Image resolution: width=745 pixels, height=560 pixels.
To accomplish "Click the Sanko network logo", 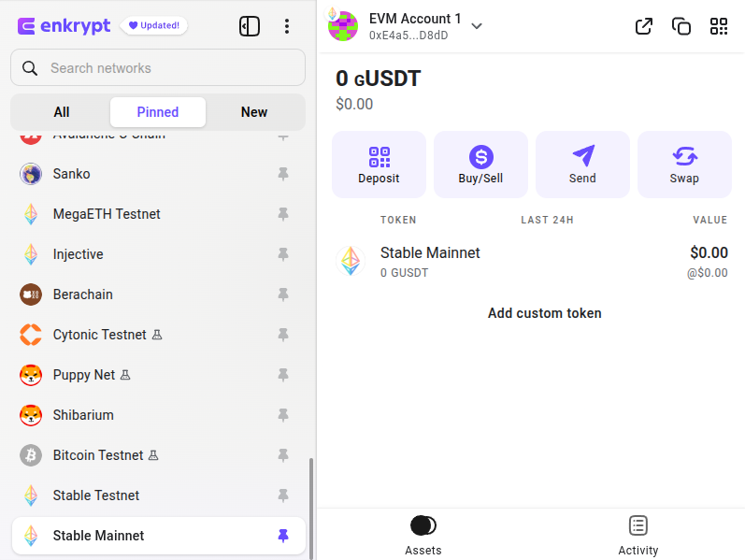I will tap(31, 174).
